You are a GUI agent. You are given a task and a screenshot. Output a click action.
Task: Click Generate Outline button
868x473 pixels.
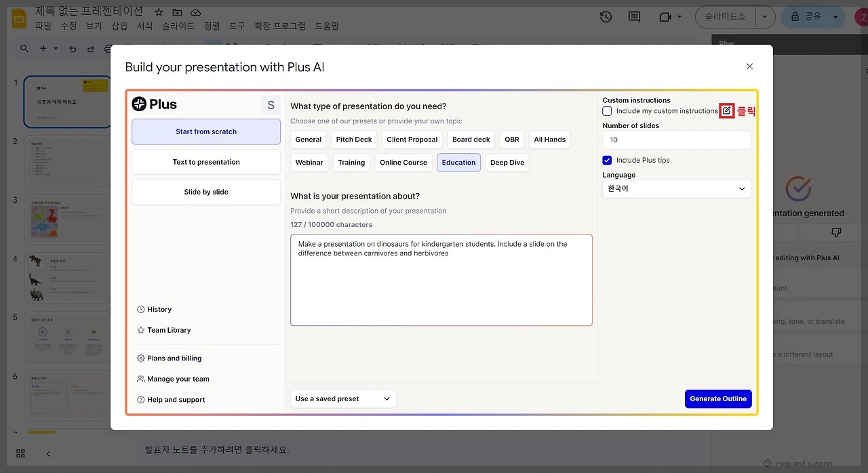(x=718, y=399)
